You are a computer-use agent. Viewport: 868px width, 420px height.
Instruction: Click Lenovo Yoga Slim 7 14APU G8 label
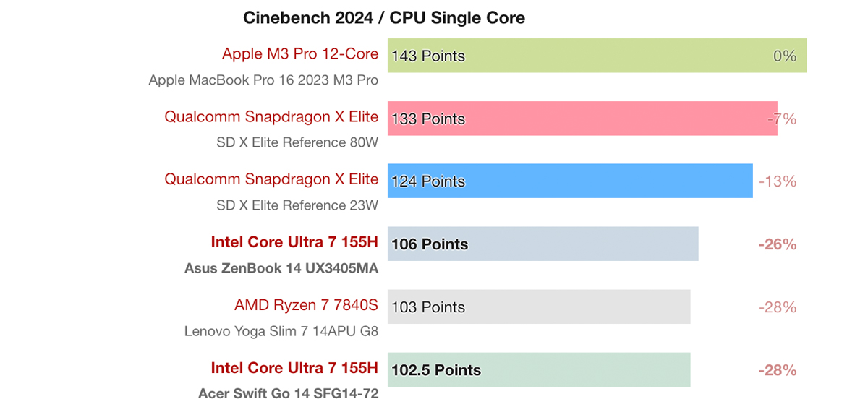[281, 332]
